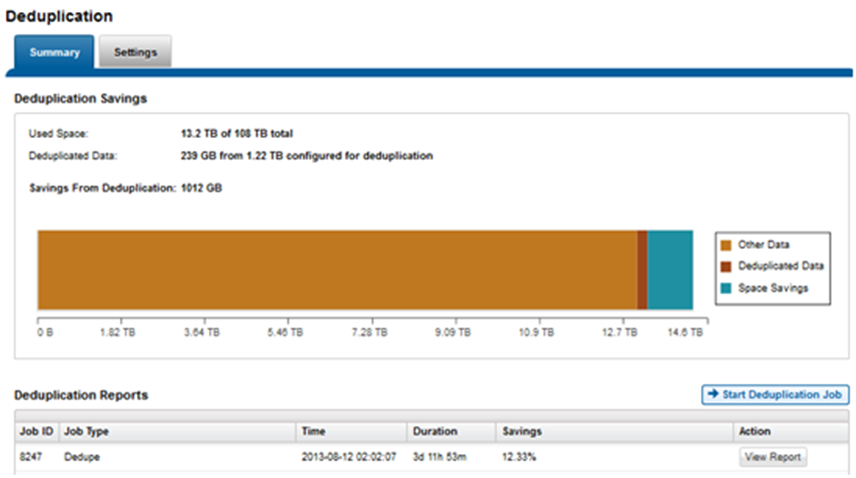Screen dimensions: 856x478
Task: Click the Duration column header
Action: [451, 432]
